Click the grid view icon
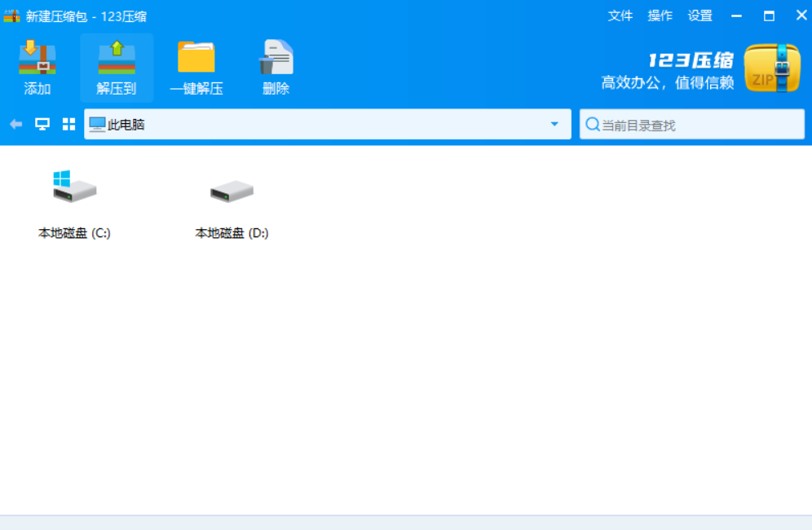This screenshot has height=530, width=812. (68, 124)
